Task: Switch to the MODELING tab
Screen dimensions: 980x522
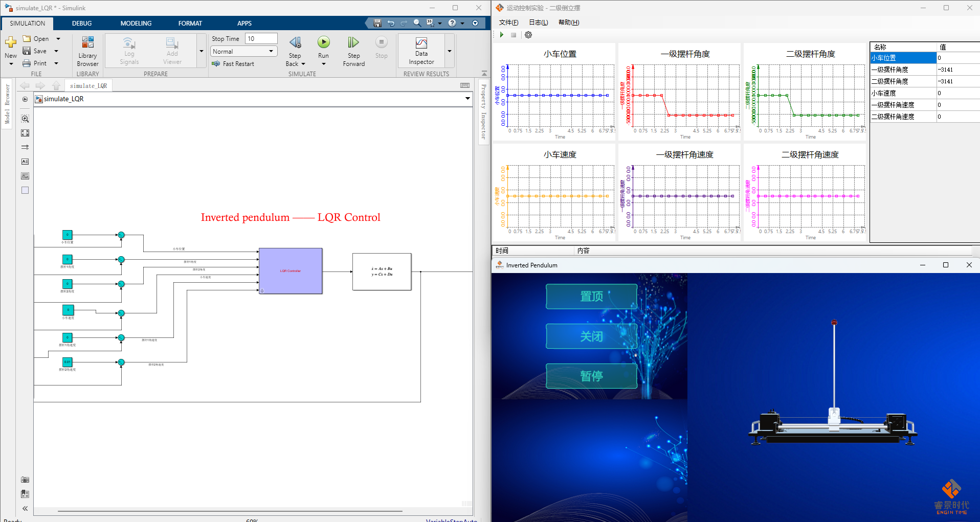Action: click(136, 23)
